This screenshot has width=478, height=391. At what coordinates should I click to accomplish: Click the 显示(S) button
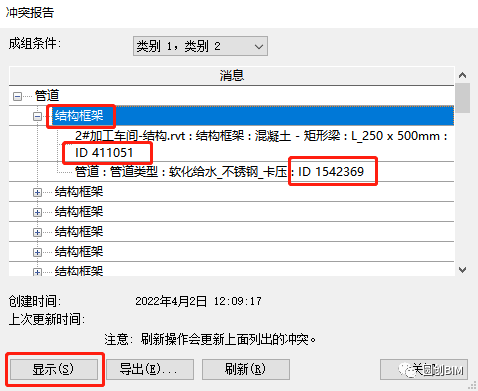(54, 369)
